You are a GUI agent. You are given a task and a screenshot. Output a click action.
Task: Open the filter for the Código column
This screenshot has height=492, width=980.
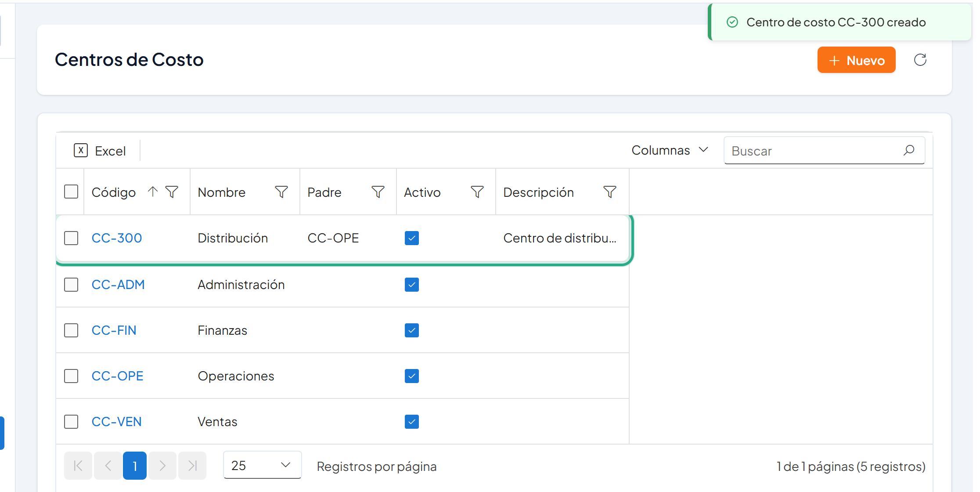(x=172, y=192)
